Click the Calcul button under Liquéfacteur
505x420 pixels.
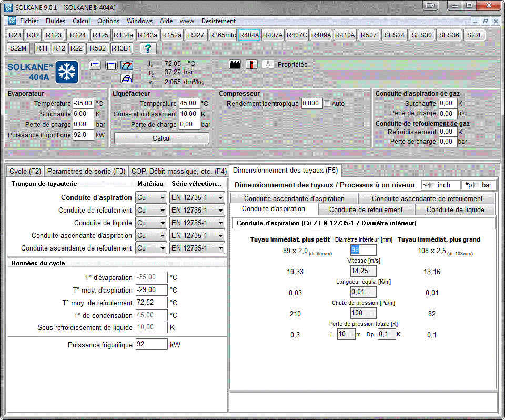pos(161,138)
